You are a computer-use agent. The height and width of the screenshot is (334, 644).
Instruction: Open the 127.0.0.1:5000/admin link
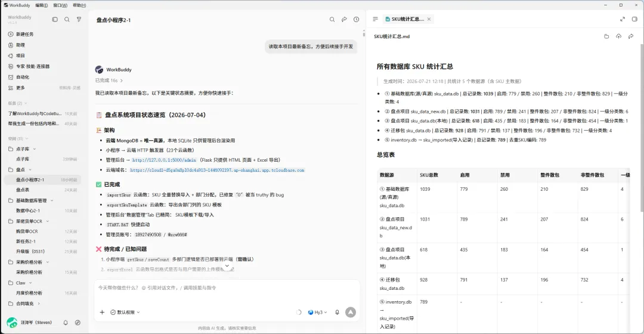click(x=165, y=160)
